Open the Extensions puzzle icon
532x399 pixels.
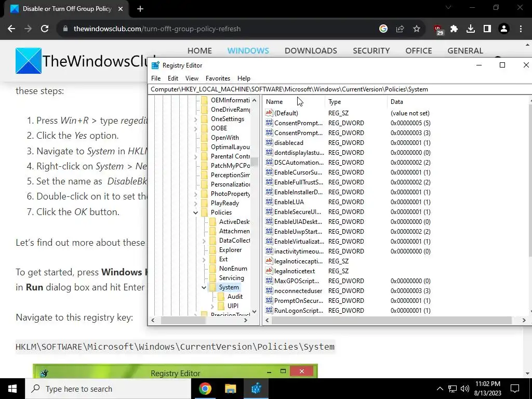[454, 29]
